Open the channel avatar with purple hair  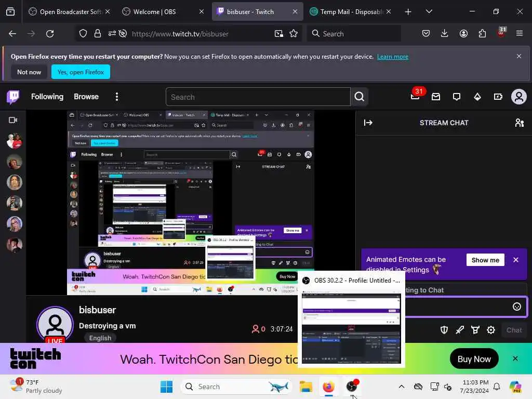click(15, 224)
